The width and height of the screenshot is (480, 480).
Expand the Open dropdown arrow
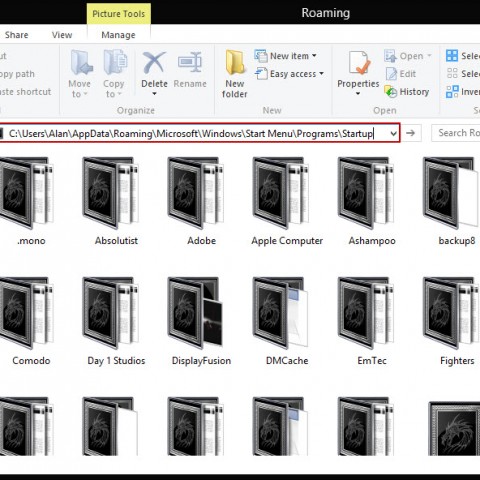point(429,56)
